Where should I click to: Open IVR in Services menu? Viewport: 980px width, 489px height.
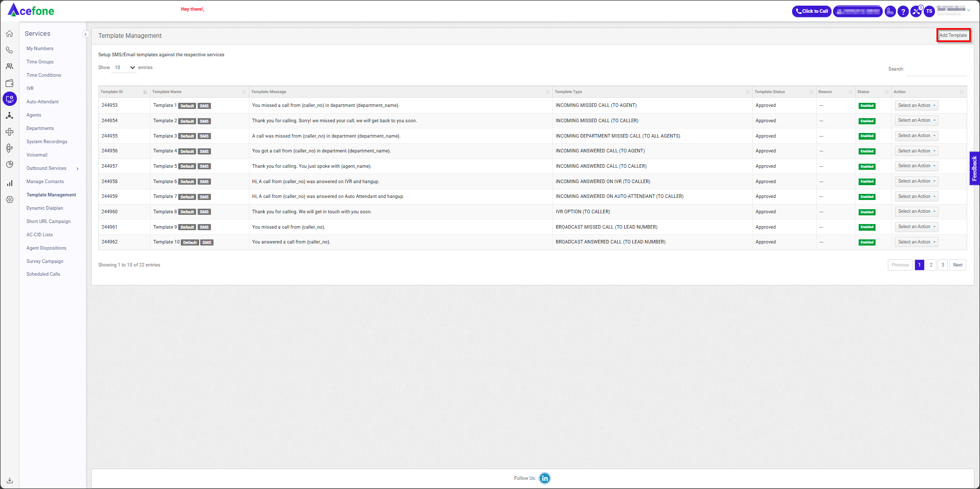[30, 88]
